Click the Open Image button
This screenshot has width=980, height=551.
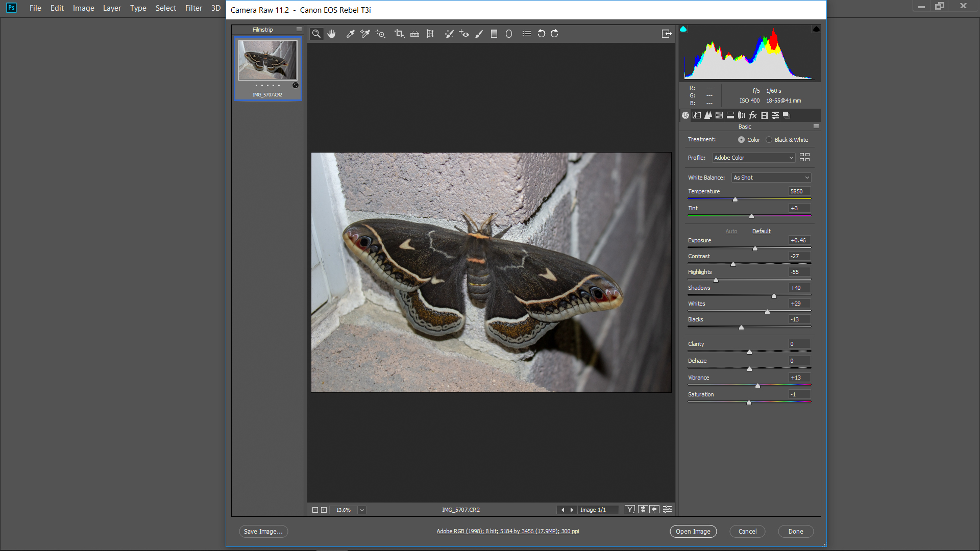coord(693,532)
